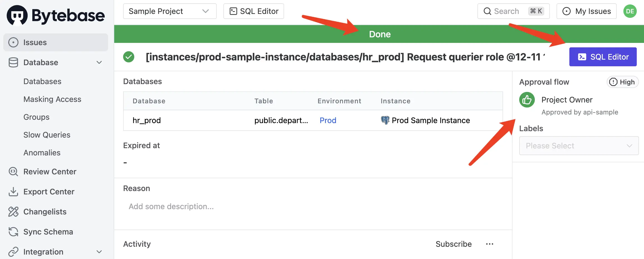Click the blue SQL Editor button
Image resolution: width=644 pixels, height=259 pixels.
(603, 57)
